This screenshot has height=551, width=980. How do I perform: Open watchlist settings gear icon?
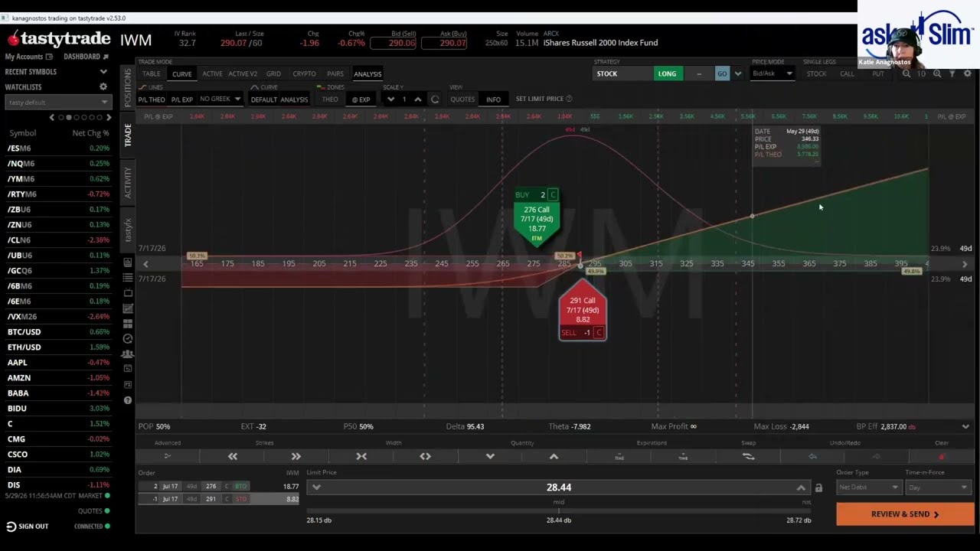[x=103, y=87]
